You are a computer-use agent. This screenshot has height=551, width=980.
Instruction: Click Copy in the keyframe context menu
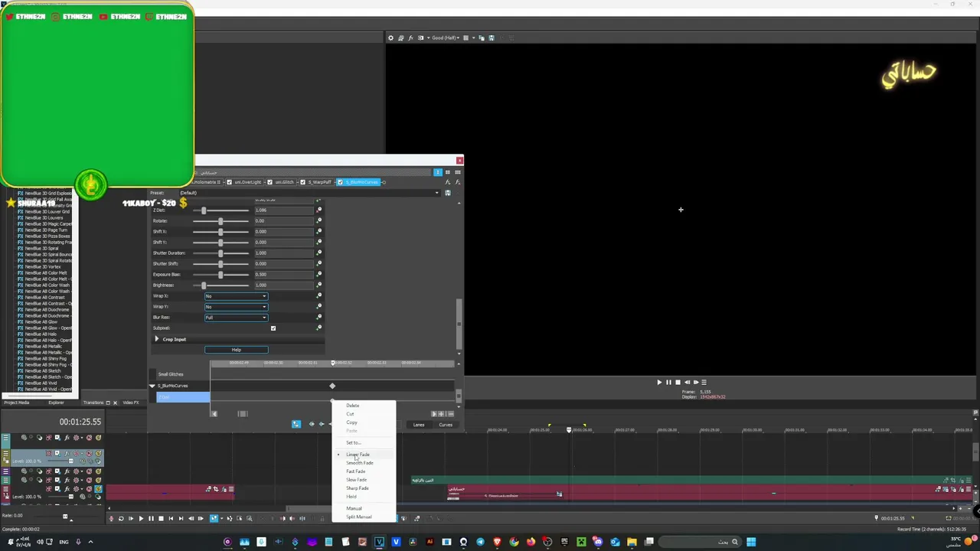pyautogui.click(x=351, y=422)
